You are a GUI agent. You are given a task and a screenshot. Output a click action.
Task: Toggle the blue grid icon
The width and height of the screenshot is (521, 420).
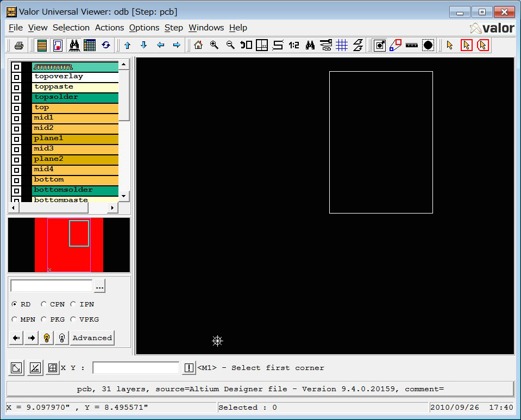[x=342, y=45]
